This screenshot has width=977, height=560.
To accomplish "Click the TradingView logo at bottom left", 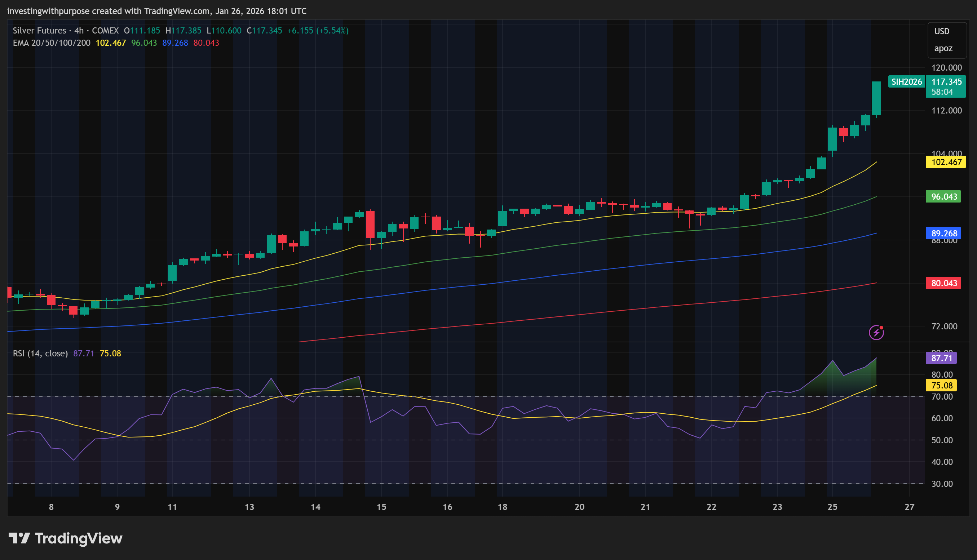I will pos(65,538).
